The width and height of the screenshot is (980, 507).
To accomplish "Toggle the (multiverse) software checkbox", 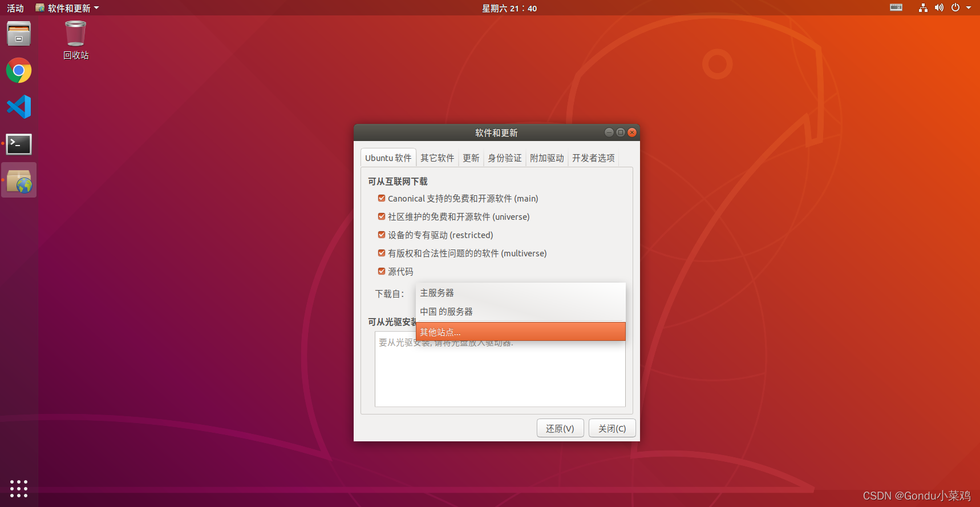I will pyautogui.click(x=382, y=253).
